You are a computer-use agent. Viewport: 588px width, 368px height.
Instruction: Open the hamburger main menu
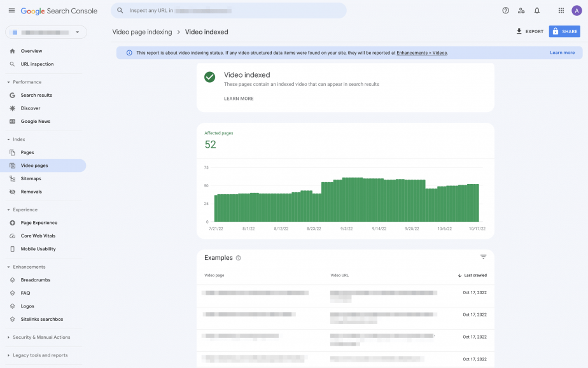point(11,10)
